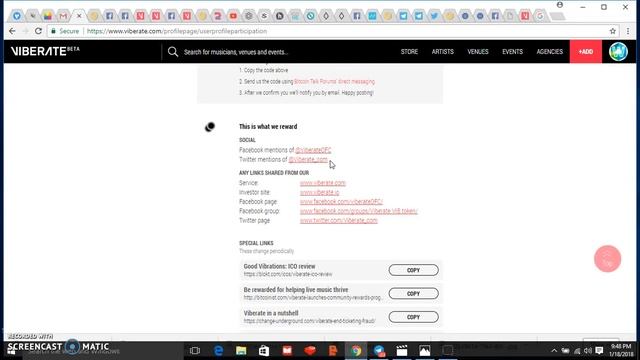
Task: Open the www.viberate.io investor site link
Action: pyautogui.click(x=320, y=192)
